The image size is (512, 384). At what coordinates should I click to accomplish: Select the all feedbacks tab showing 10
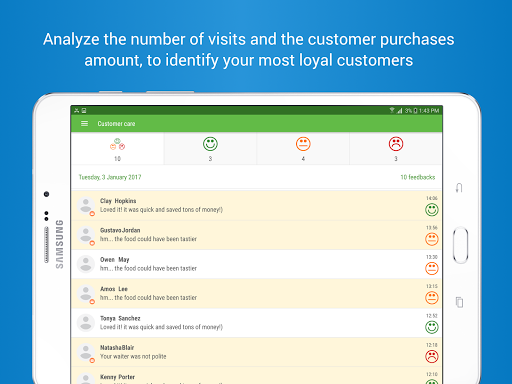117,149
